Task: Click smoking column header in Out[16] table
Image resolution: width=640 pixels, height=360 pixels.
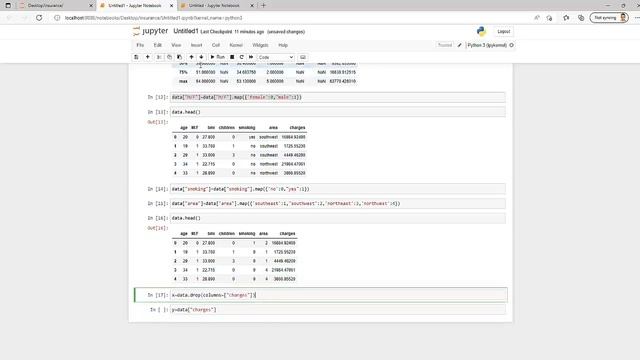Action: coord(247,233)
